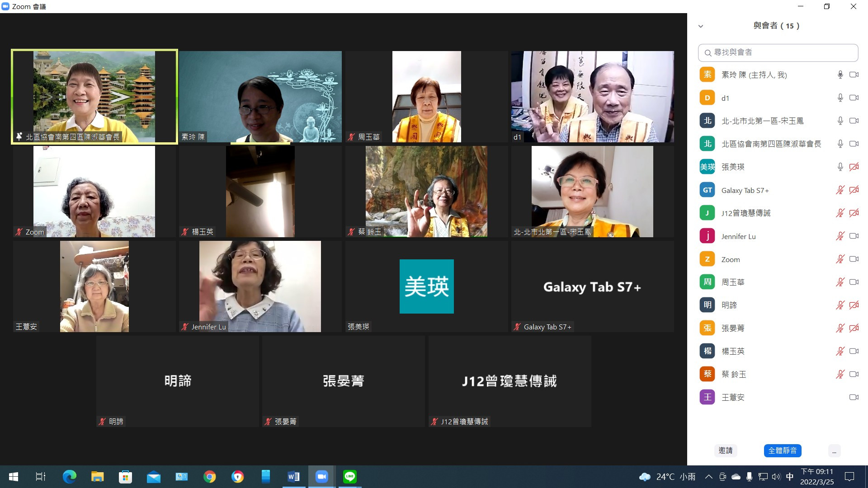Select 明諦 entry in participants list
This screenshot has width=868, height=488.
[x=729, y=305]
